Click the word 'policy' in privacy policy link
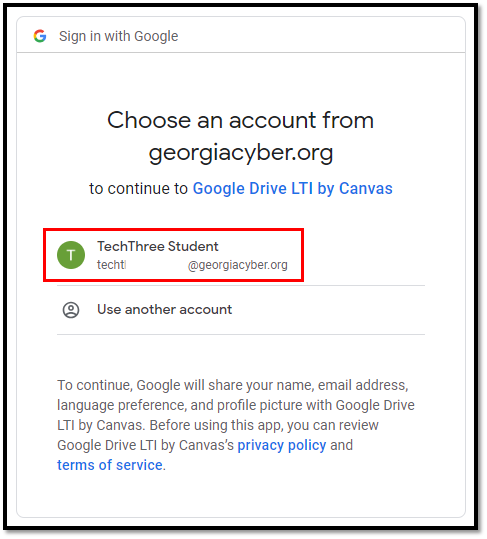Screen dimensions: 487x539 (x=307, y=446)
